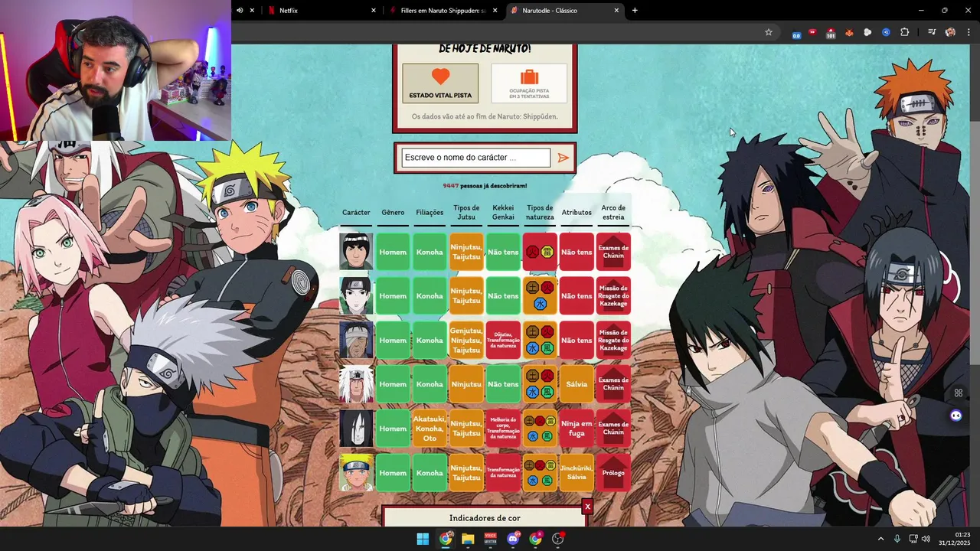Click the Jiraiya character portrait
Screen dimensions: 980x551
point(356,384)
